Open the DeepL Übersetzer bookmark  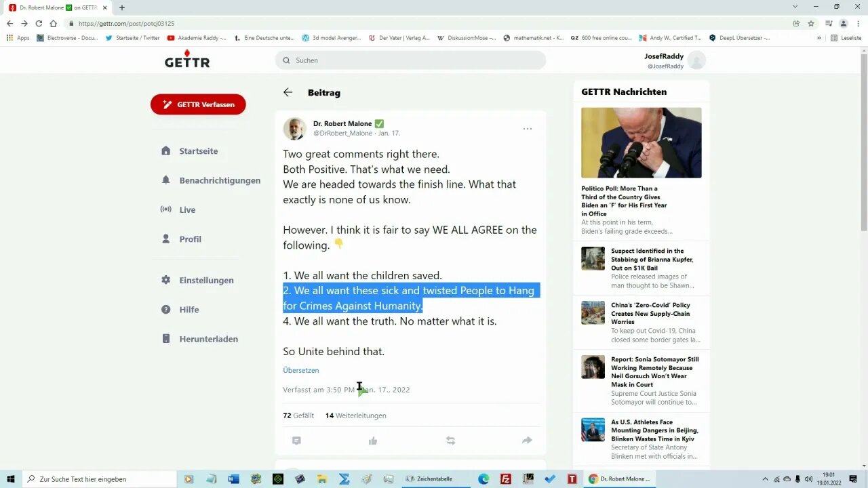[x=739, y=38]
